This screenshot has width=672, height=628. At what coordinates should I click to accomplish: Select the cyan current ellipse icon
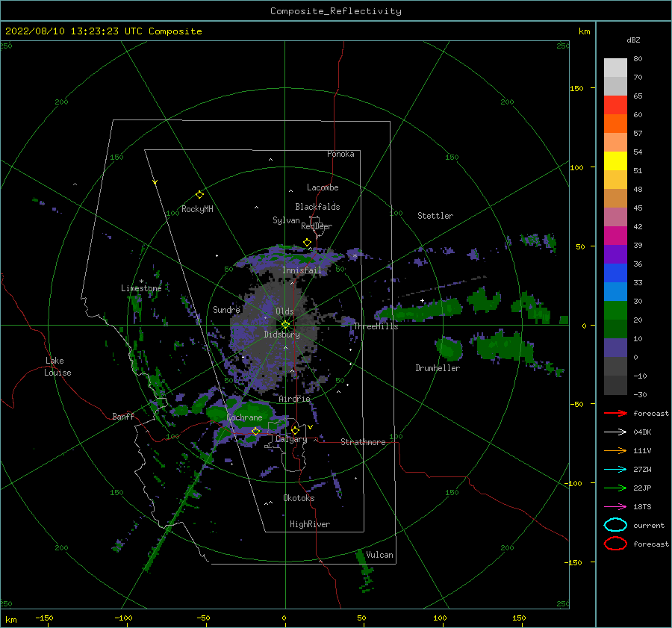click(x=615, y=525)
